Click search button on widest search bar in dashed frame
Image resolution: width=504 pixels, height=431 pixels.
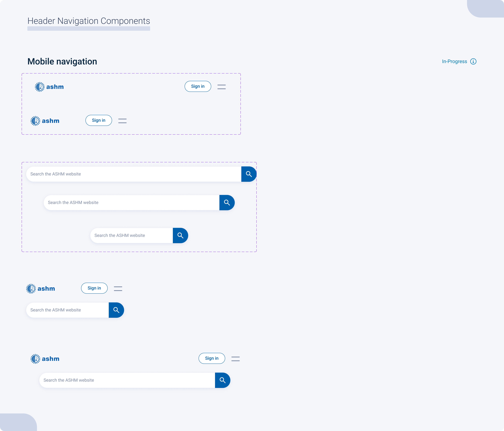click(249, 174)
